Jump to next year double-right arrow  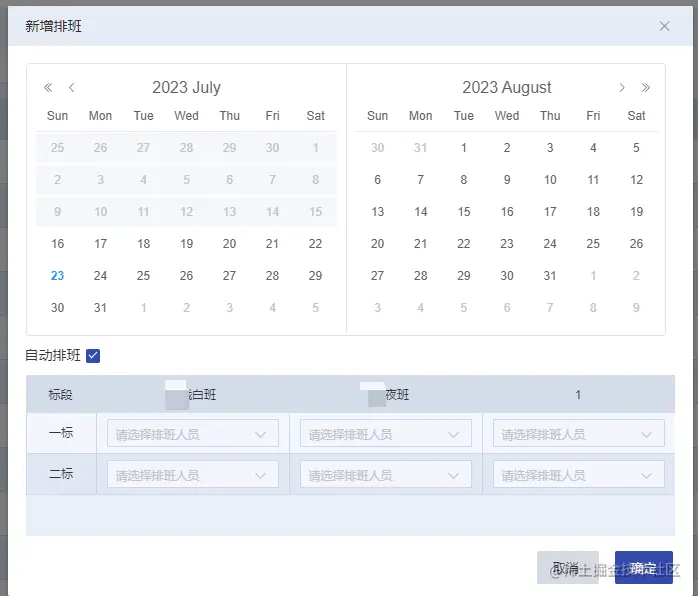(645, 88)
